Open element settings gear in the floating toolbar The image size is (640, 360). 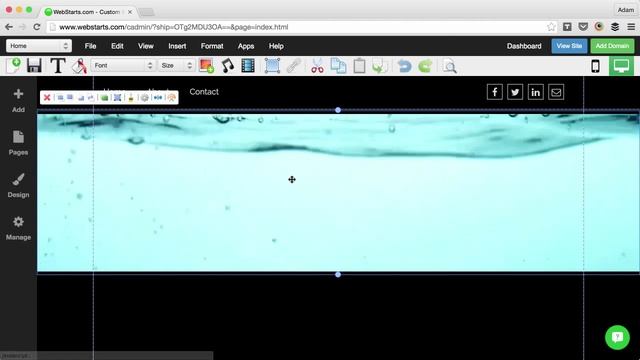click(144, 98)
